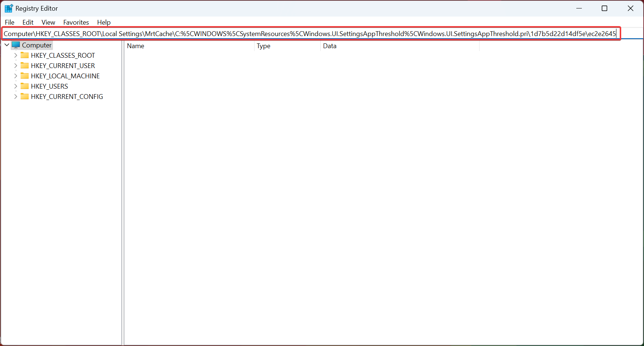Screen dimensions: 644x346
Task: Expand the HKEY_CURRENT_CONFIG node
Action: click(15, 97)
